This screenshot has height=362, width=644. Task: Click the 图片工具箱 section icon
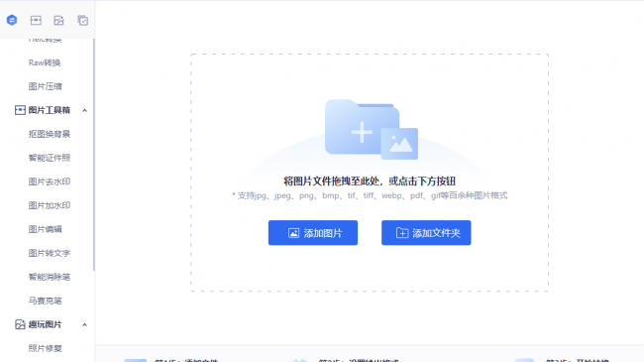tap(20, 110)
